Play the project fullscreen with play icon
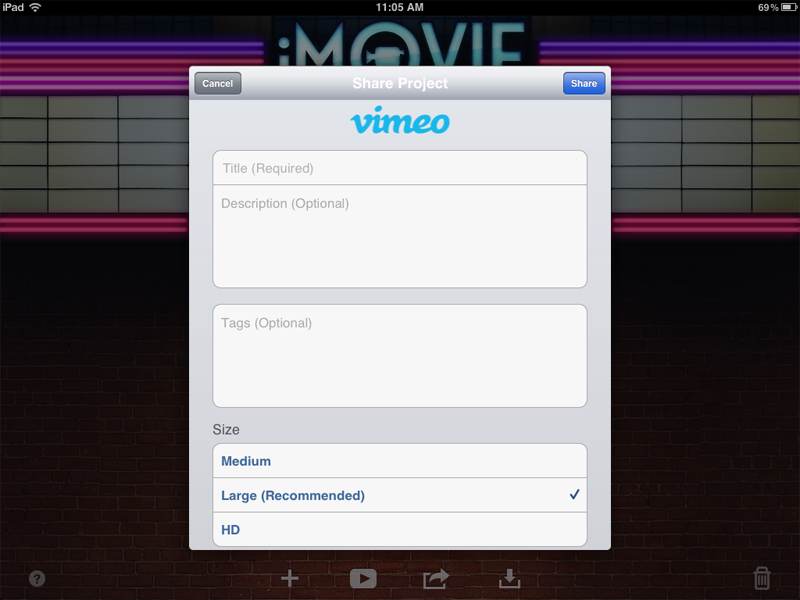Screen dimensions: 800x600 [363, 579]
